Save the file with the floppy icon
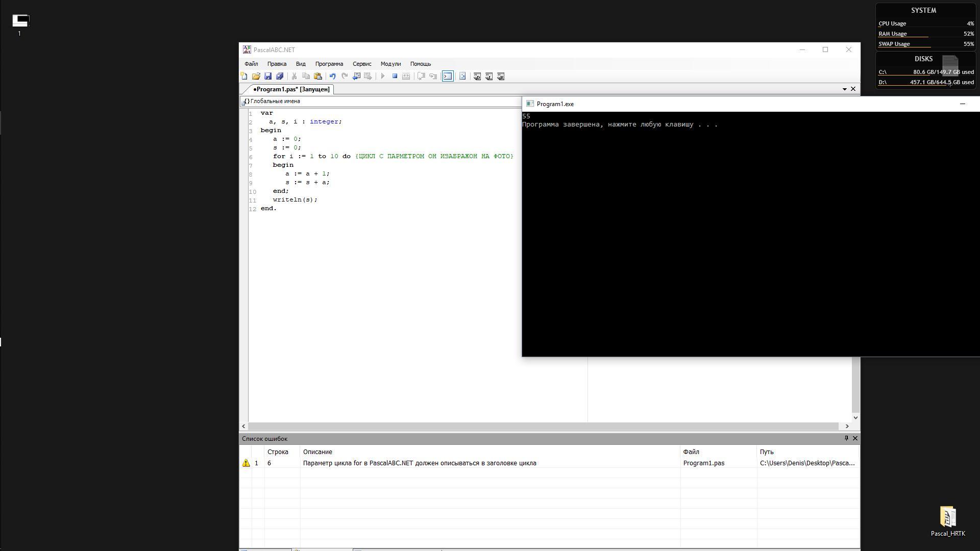 point(268,77)
